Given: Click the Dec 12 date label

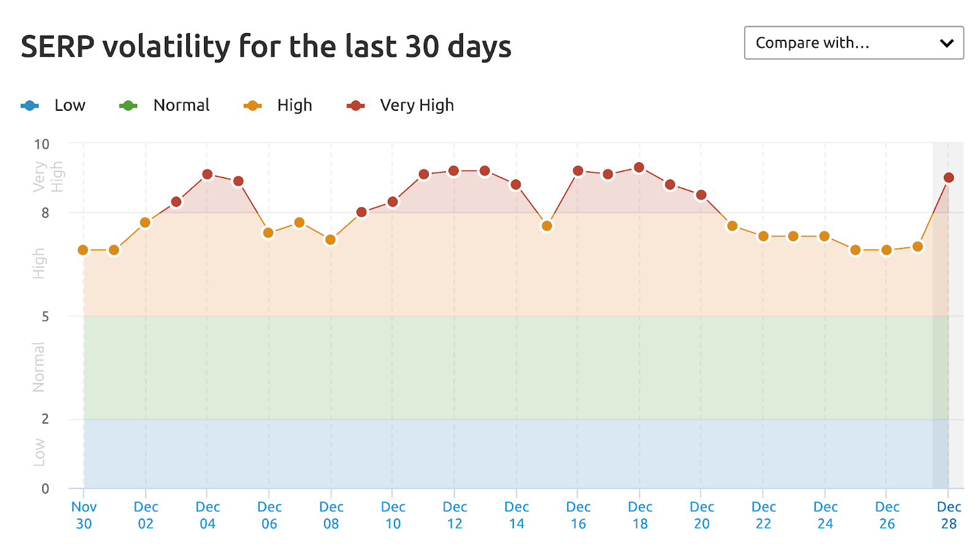Looking at the screenshot, I should click(x=454, y=515).
